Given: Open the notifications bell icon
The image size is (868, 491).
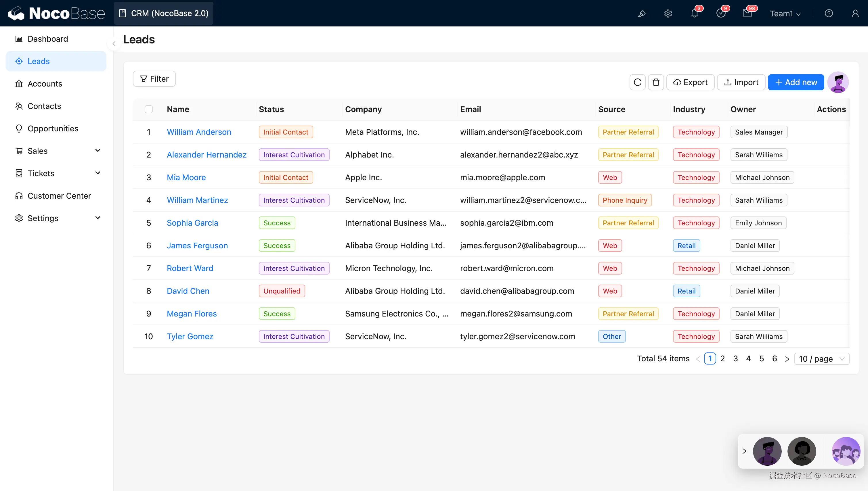Looking at the screenshot, I should (694, 14).
